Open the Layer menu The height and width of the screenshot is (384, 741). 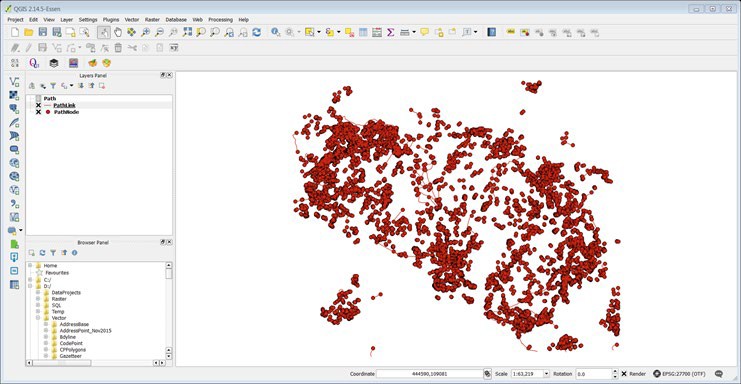coord(67,20)
